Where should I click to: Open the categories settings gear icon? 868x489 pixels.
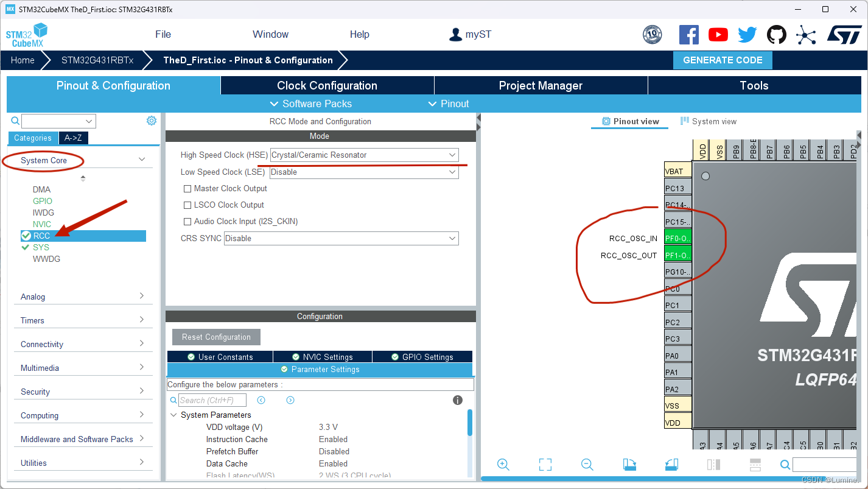tap(152, 121)
